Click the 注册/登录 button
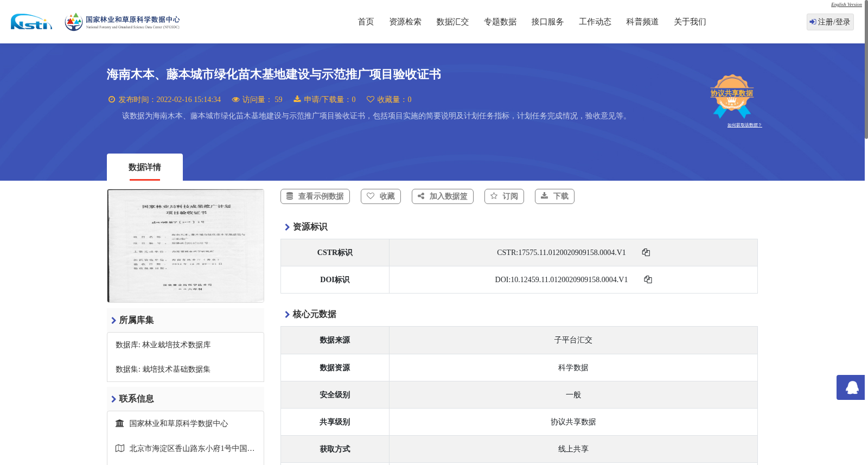 coord(830,22)
